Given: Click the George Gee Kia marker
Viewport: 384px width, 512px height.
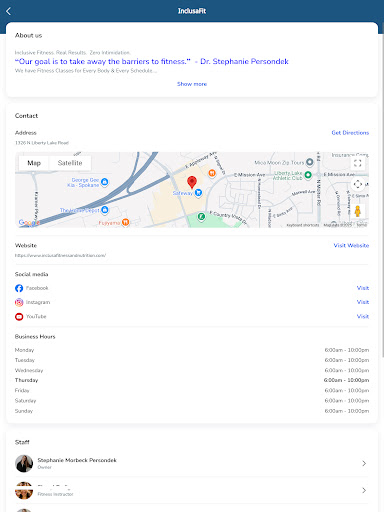Looking at the screenshot, I should pos(104,182).
